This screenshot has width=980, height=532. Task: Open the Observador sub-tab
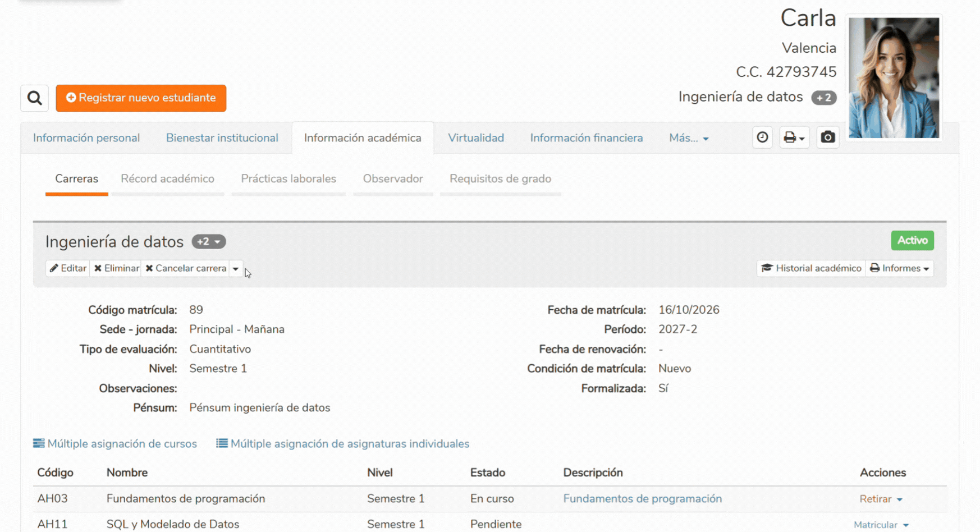click(x=393, y=179)
